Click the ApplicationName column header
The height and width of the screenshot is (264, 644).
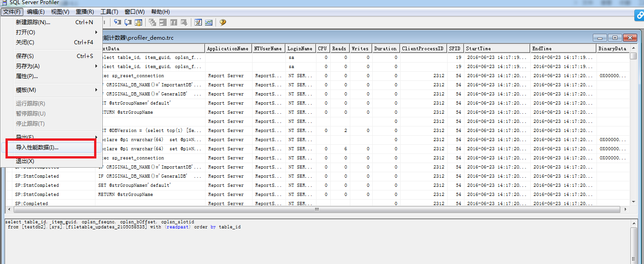coord(228,48)
